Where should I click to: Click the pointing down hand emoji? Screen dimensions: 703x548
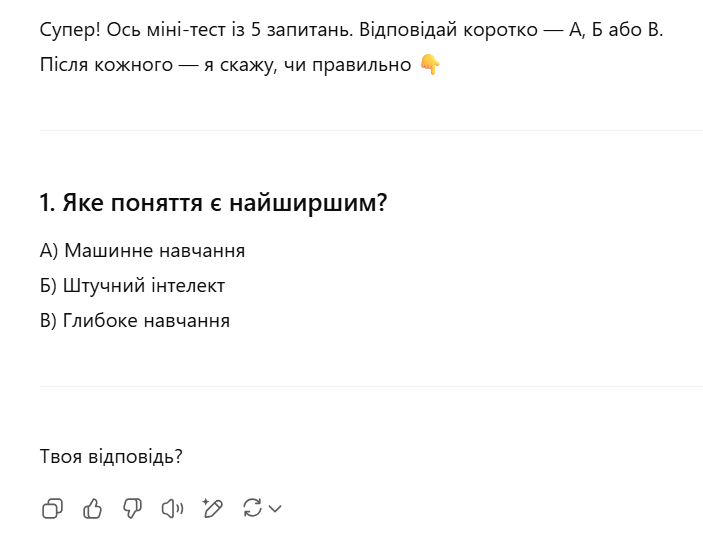430,65
